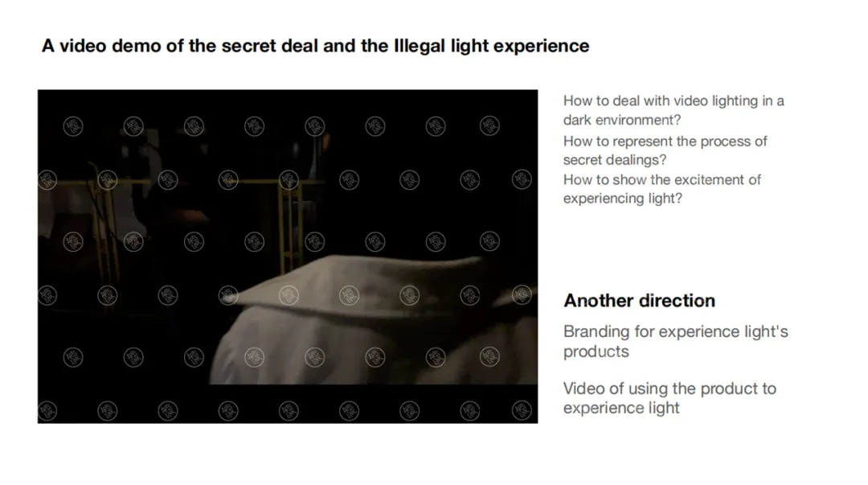Click the video demo thumbnail image
Screen dimensions: 868x485
pyautogui.click(x=287, y=257)
